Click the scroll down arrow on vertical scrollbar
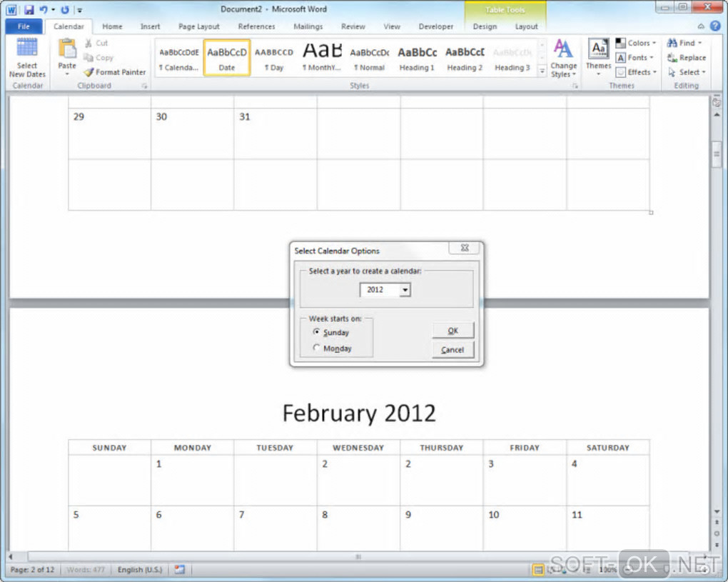728x582 pixels. 717,511
